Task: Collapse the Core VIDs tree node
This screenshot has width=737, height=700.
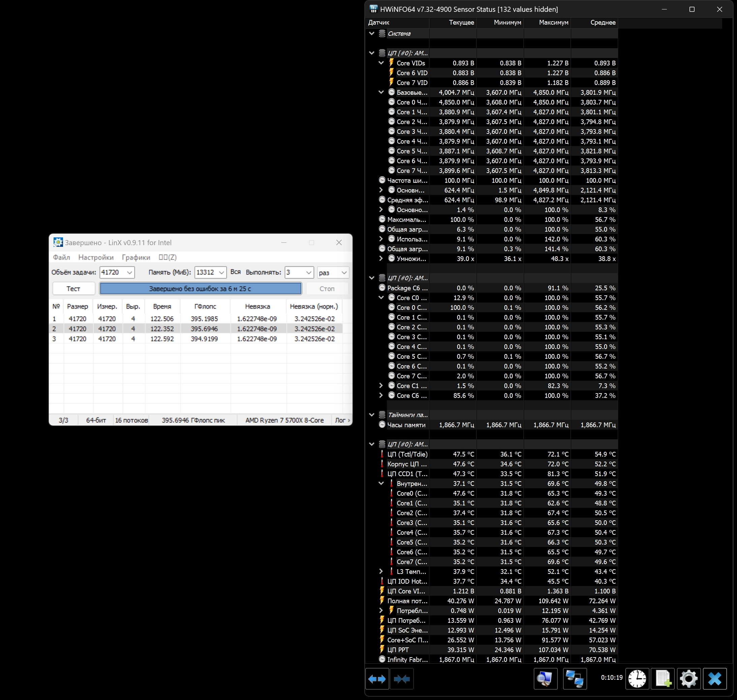Action: point(381,63)
